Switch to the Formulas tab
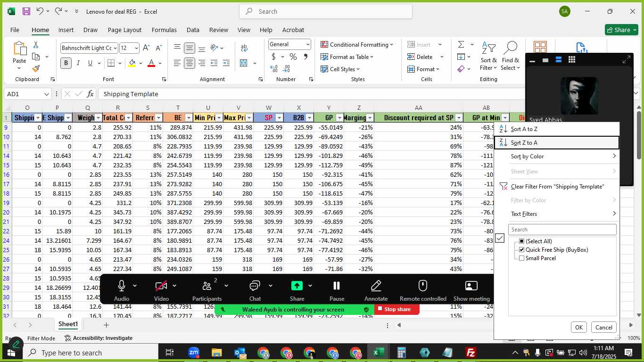The image size is (644, 362). tap(164, 30)
